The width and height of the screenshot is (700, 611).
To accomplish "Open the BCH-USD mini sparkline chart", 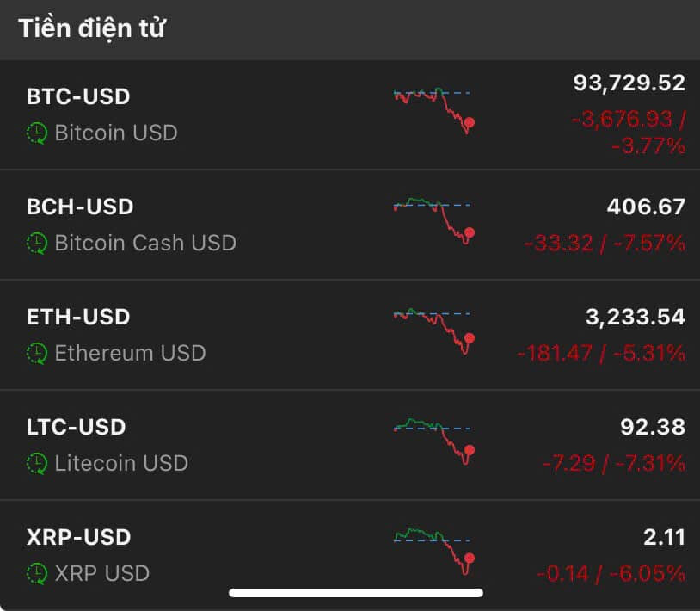I will pos(433,219).
